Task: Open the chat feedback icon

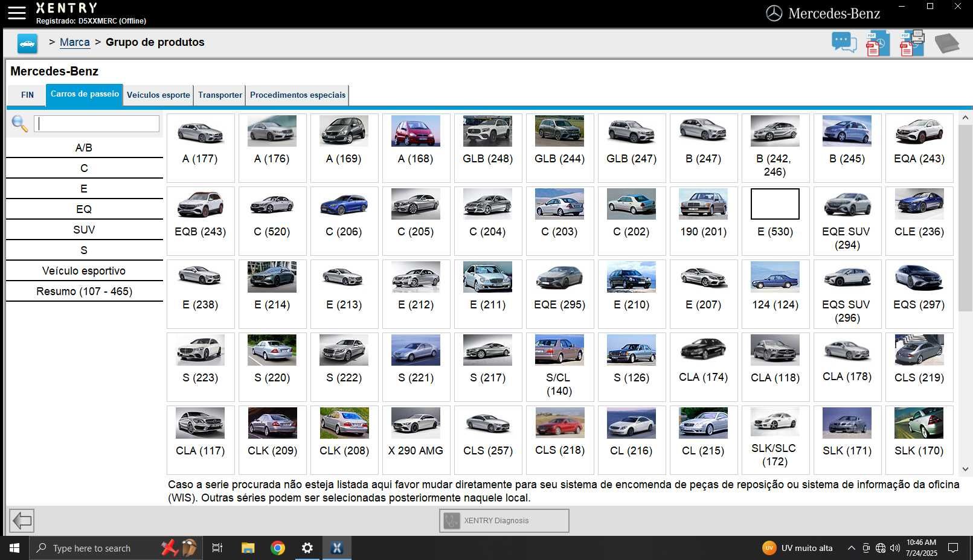Action: (x=844, y=43)
